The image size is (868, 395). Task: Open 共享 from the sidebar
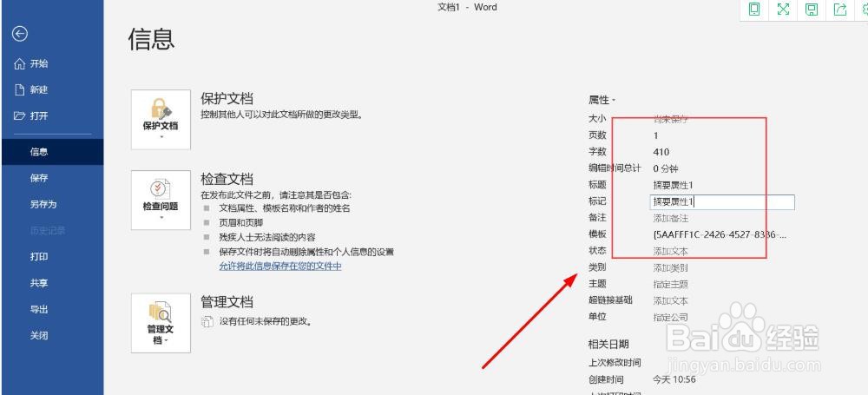[39, 283]
